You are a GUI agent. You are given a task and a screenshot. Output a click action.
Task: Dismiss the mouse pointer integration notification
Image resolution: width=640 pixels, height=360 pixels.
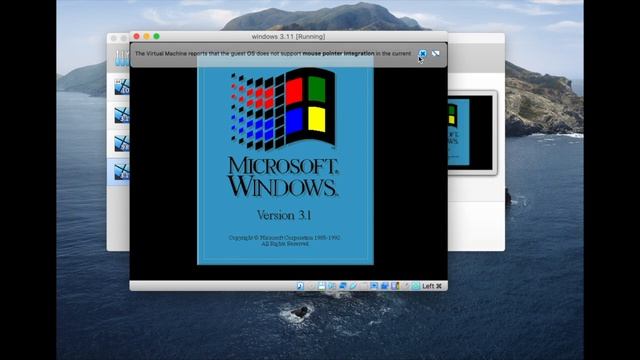click(x=423, y=53)
